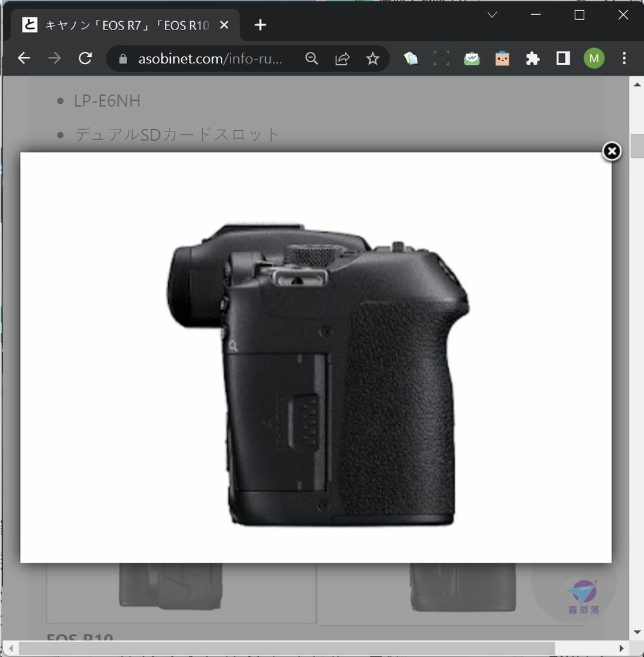Click the horizontal scrollbar left arrow
Viewport: 644px width, 657px height.
pos(10,648)
